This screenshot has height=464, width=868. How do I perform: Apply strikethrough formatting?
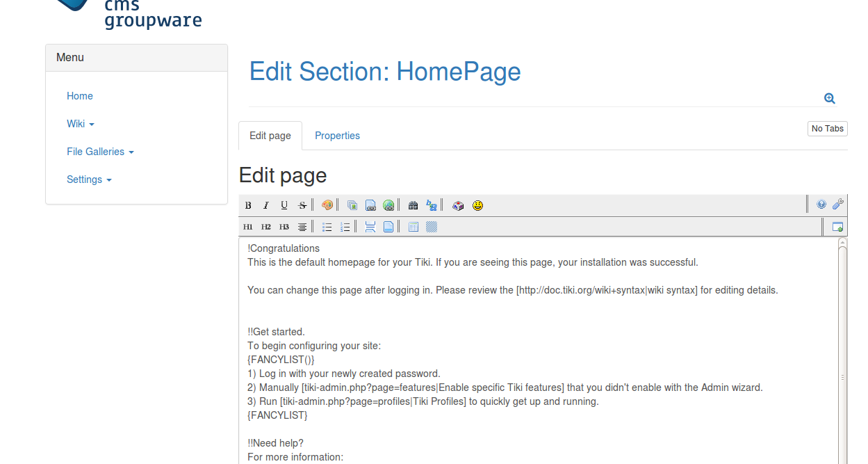click(302, 205)
